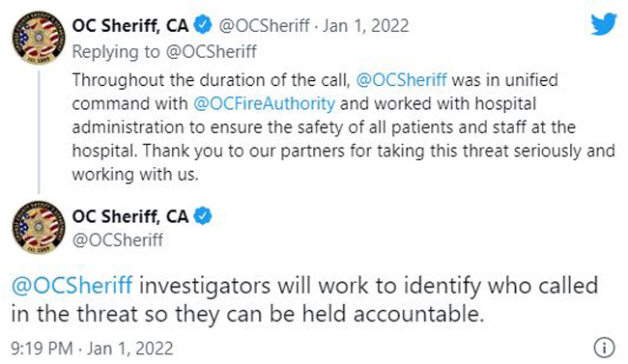This screenshot has height=364, width=628.
Task: Open @OCSheriff mention before 'investigators will work'
Action: 71,286
